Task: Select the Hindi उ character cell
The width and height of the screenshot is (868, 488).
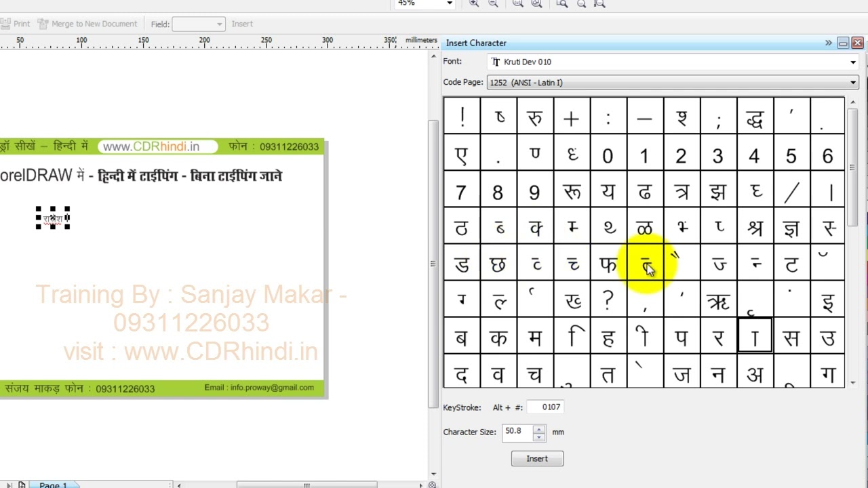Action: pos(827,336)
